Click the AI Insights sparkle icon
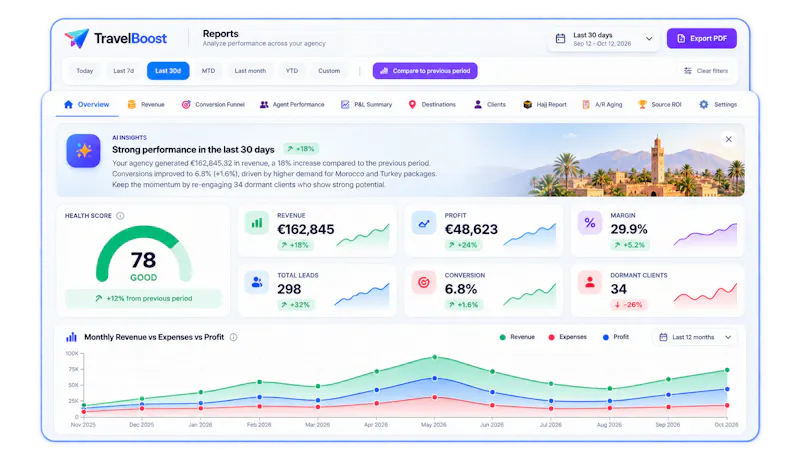The image size is (800, 450). click(x=84, y=151)
